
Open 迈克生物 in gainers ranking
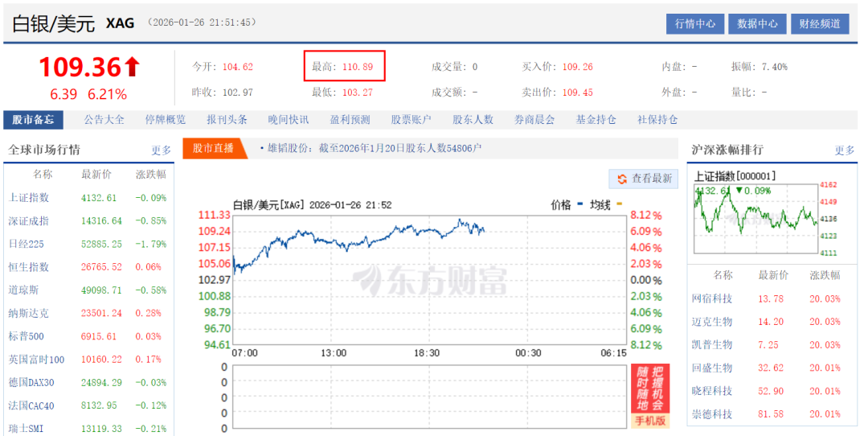tap(712, 322)
